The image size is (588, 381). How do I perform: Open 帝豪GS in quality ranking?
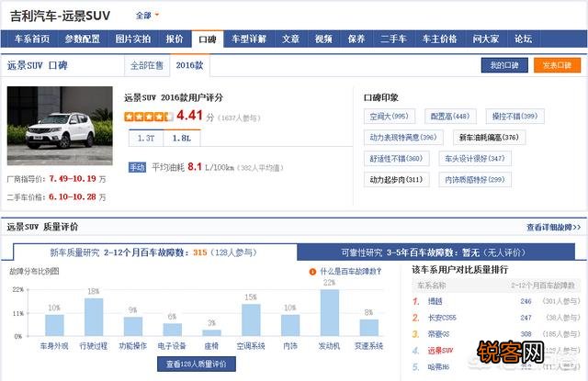coord(438,334)
